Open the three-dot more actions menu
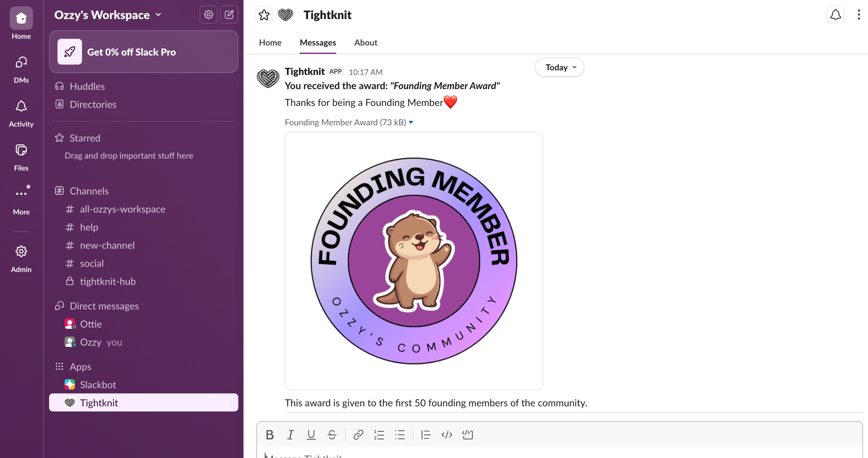Screen dimensions: 868x458 [858, 15]
